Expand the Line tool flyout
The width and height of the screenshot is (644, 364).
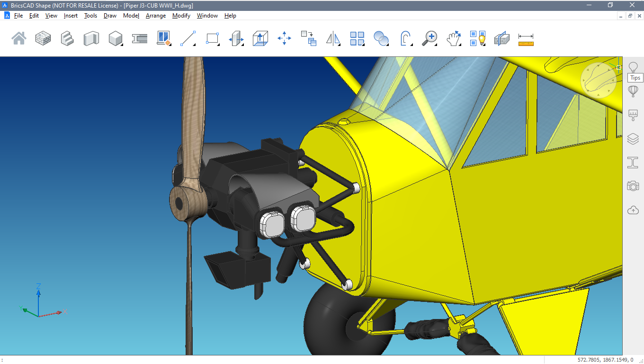[x=188, y=38]
